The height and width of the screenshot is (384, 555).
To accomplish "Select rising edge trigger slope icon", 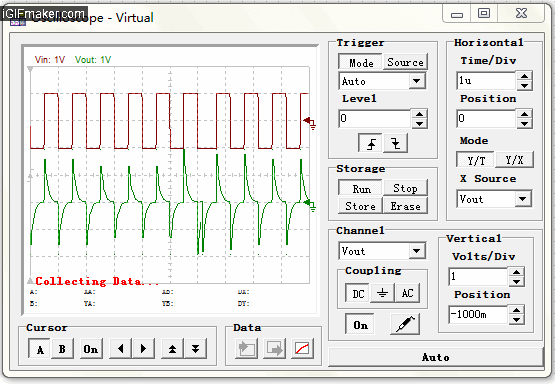I will [370, 143].
